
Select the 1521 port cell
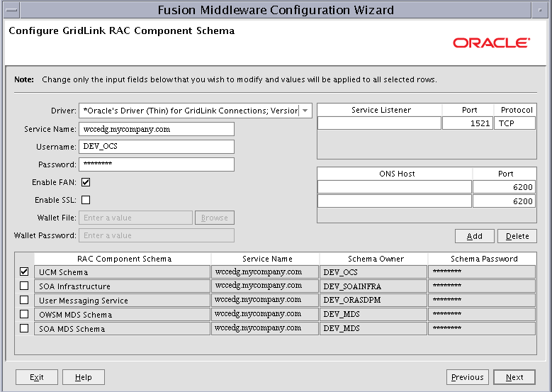click(468, 123)
